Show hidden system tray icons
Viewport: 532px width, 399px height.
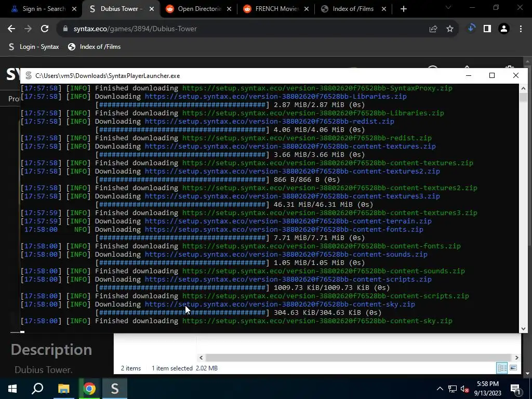[440, 389]
